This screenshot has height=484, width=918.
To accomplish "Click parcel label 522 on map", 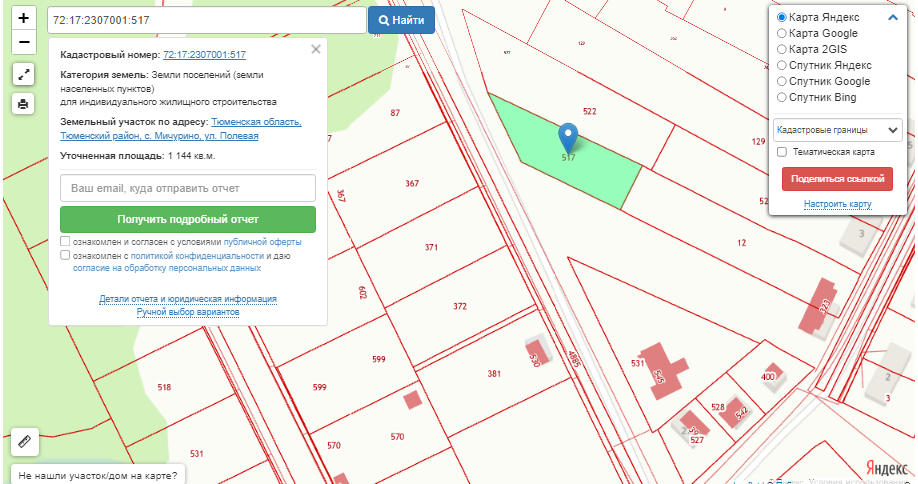I will (x=590, y=111).
